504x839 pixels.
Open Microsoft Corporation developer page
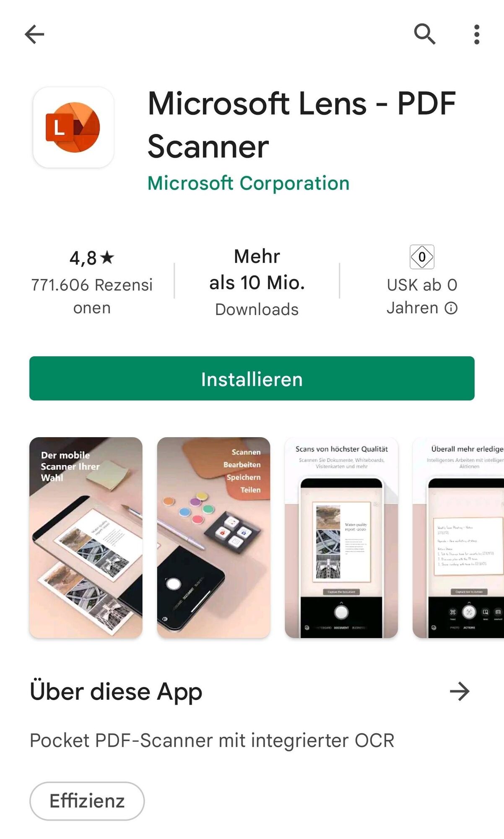point(249,183)
